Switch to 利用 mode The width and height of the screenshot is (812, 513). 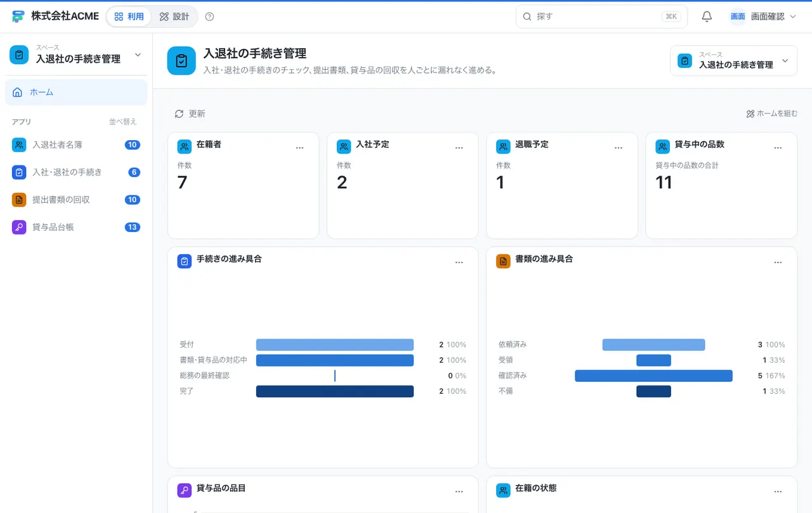point(129,16)
